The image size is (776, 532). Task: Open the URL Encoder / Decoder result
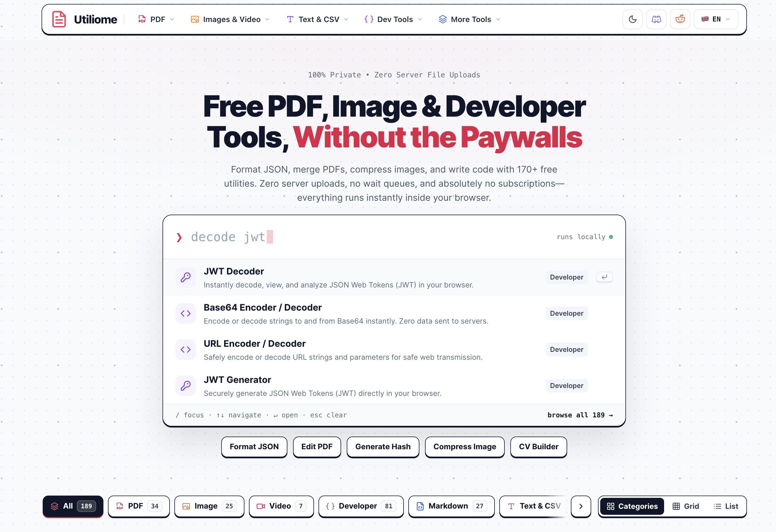click(x=394, y=349)
